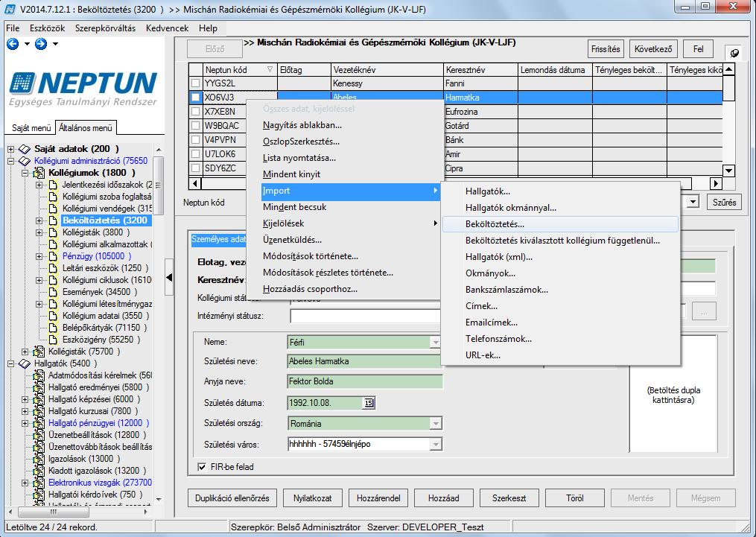
Task: Expand the Jelentkezési időszakok node
Action: (39, 185)
